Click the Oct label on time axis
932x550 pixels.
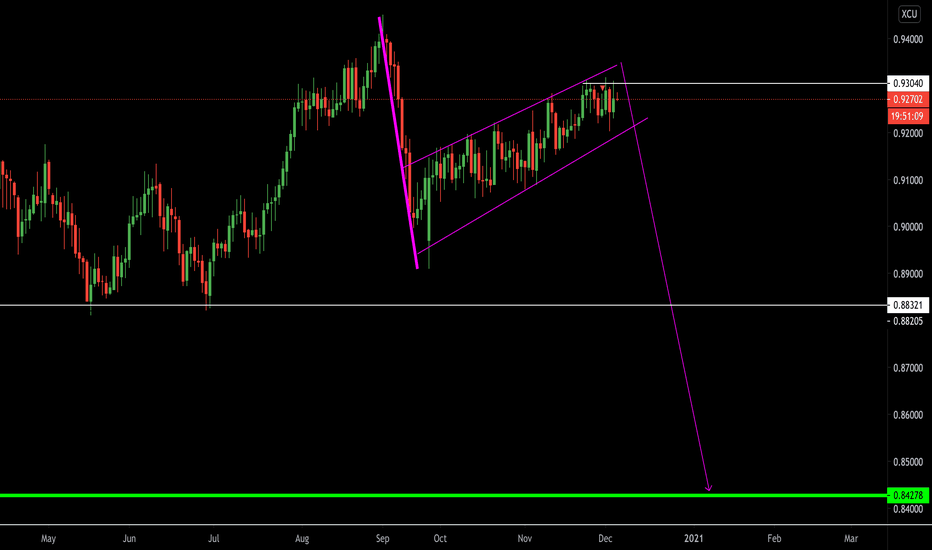[x=440, y=539]
